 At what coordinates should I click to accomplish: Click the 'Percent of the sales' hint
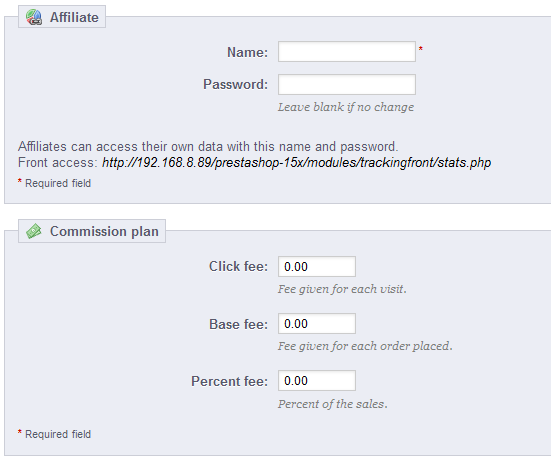[x=332, y=404]
